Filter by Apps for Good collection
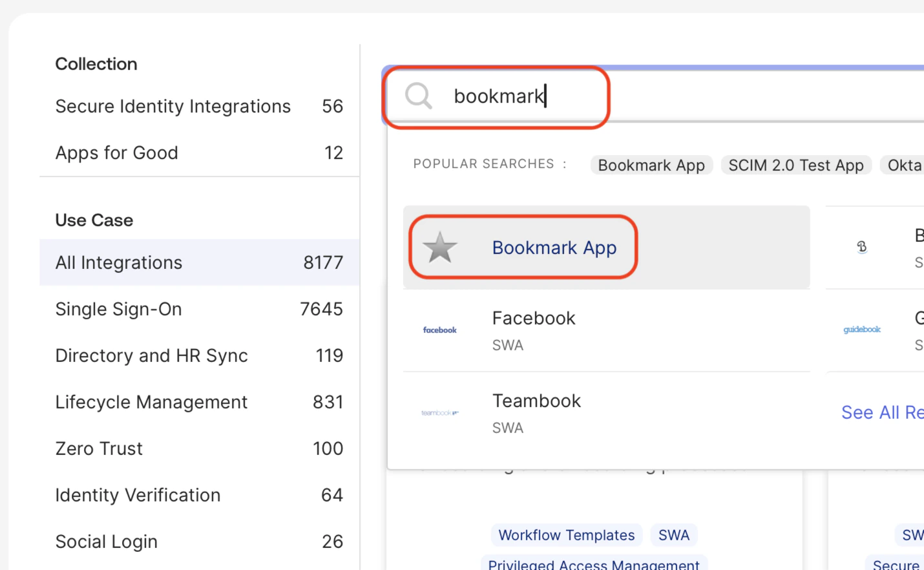 (x=116, y=153)
